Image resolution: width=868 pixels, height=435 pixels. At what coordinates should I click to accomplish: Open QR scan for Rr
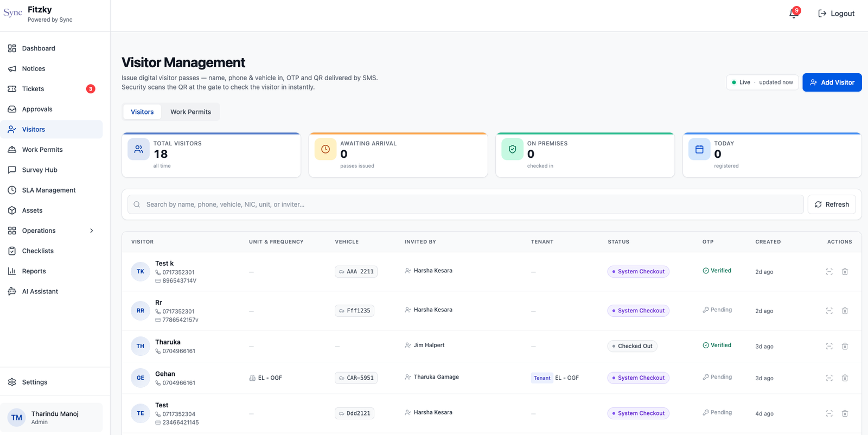(x=829, y=311)
